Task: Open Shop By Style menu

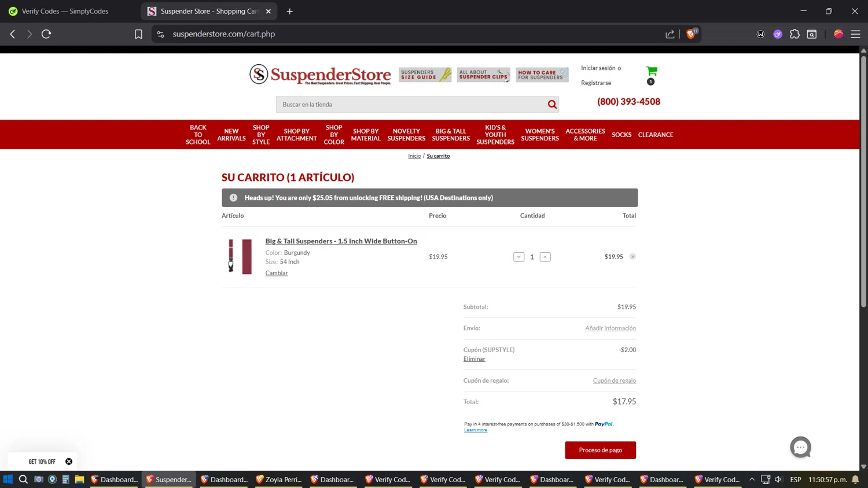Action: pos(261,135)
